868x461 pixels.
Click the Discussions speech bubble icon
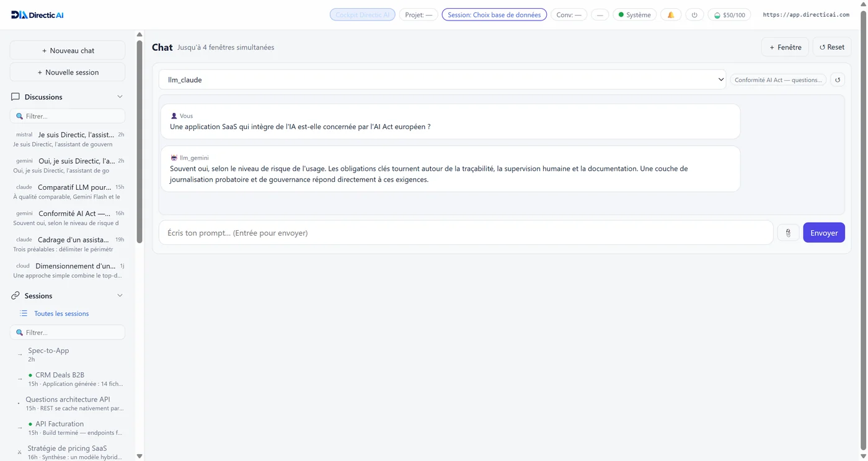coord(15,97)
